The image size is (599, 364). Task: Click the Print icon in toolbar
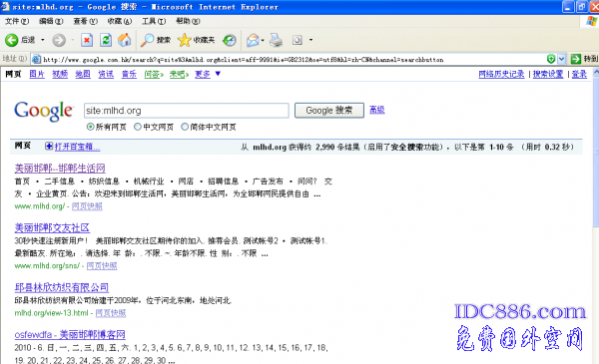(x=276, y=40)
